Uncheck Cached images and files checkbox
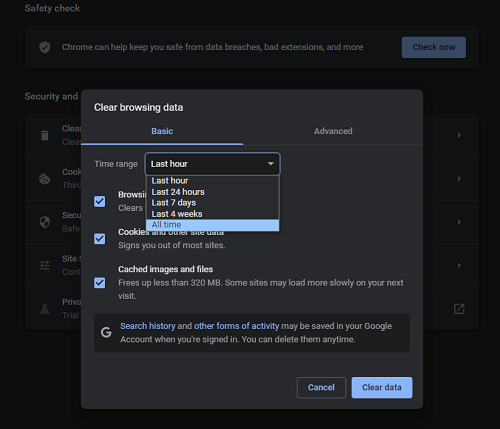Screen dimensions: 500x429 (100, 283)
